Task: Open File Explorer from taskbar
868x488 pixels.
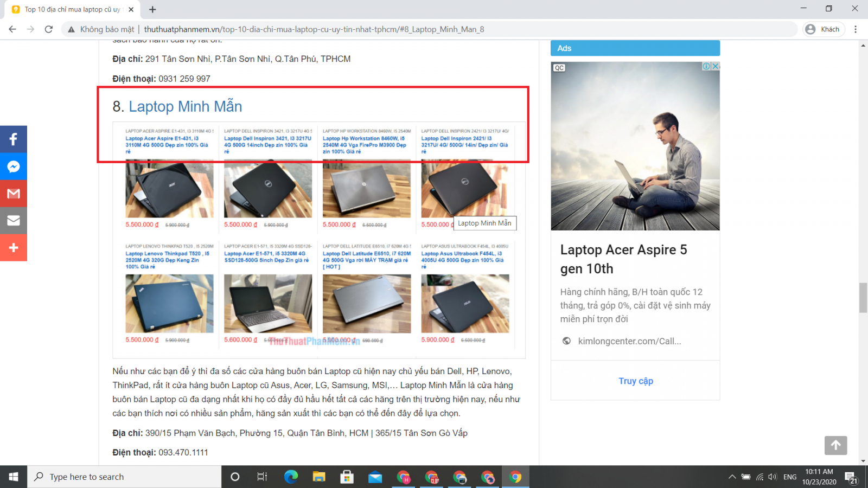Action: click(319, 477)
